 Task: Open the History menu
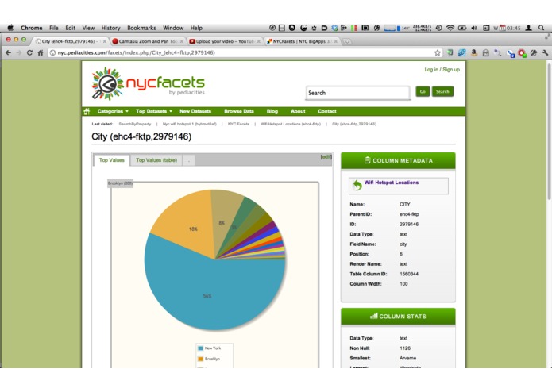(110, 28)
